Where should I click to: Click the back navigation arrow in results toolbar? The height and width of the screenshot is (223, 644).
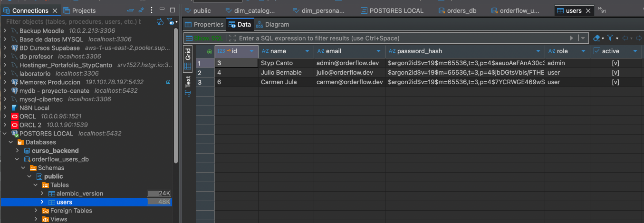[x=625, y=38]
